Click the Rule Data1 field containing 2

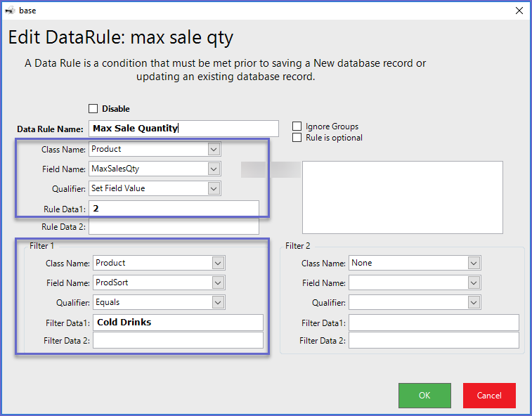[174, 209]
